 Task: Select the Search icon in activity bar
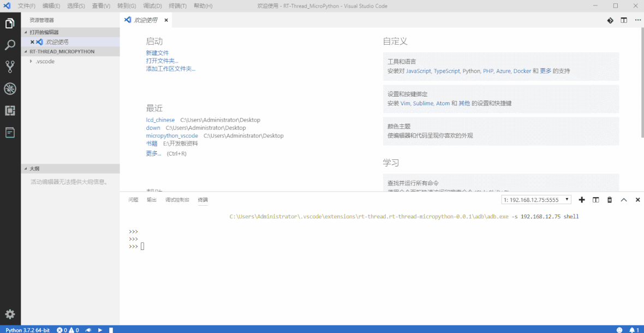(10, 45)
